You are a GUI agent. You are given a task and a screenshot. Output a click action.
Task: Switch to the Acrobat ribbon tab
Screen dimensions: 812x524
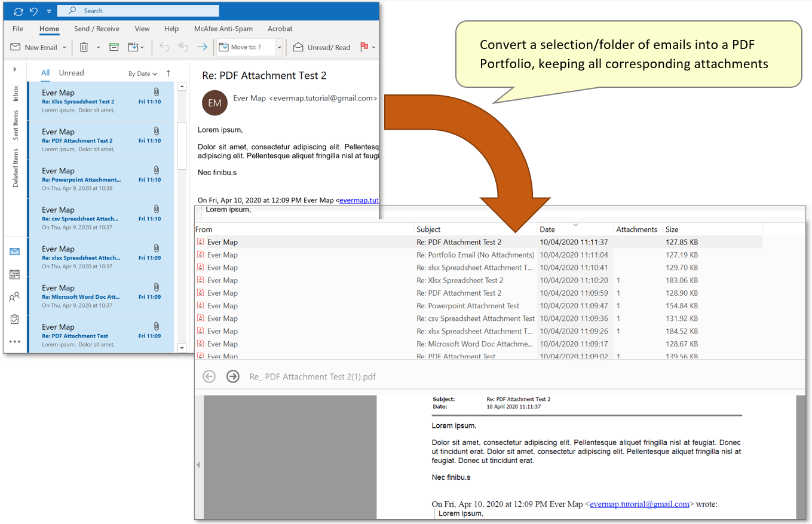[280, 29]
